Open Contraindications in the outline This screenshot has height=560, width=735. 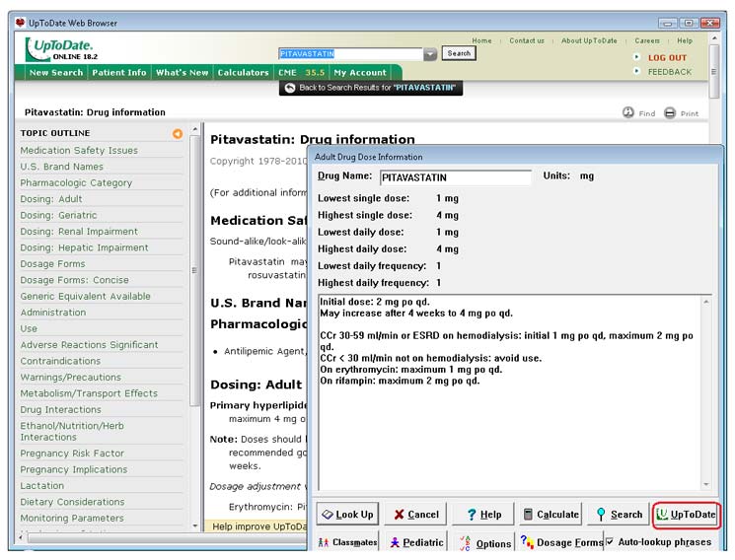(x=60, y=361)
